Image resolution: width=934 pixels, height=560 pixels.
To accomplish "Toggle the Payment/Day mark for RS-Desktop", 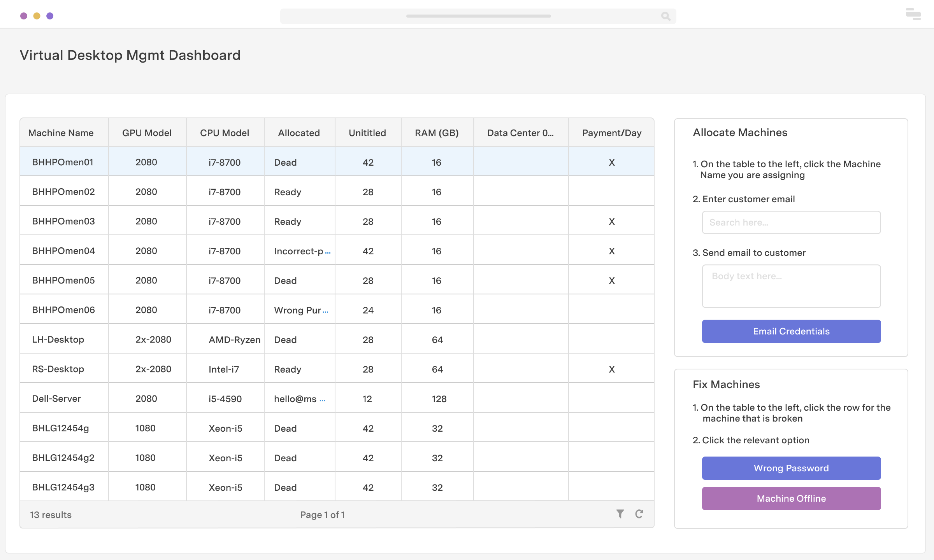I will [611, 369].
